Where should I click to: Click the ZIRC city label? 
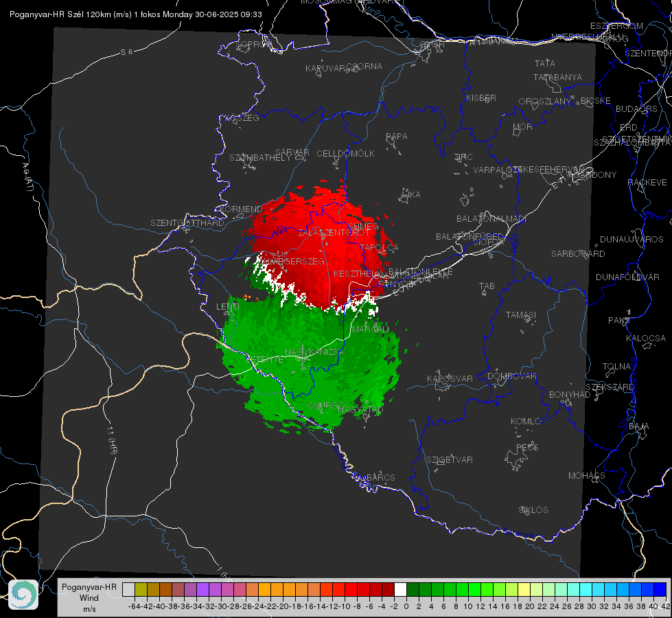(463, 157)
